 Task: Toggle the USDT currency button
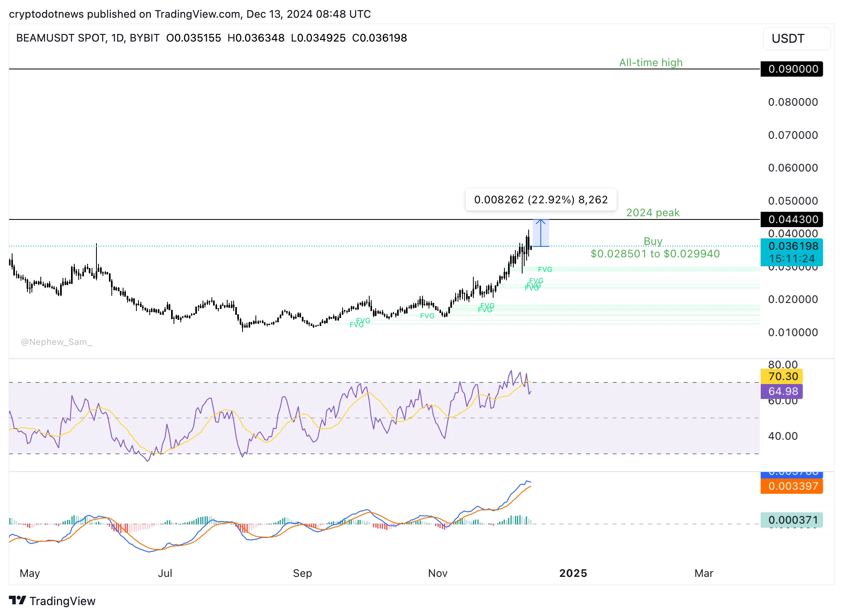coord(797,38)
